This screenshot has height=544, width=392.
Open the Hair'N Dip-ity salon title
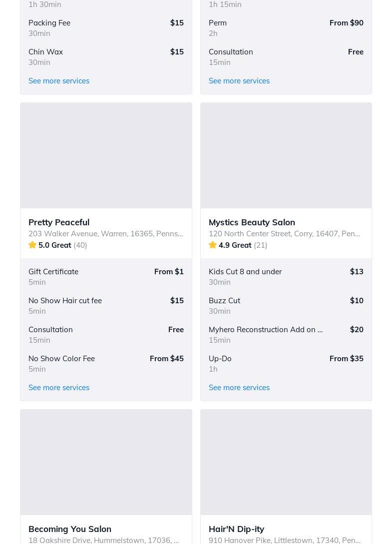236,529
